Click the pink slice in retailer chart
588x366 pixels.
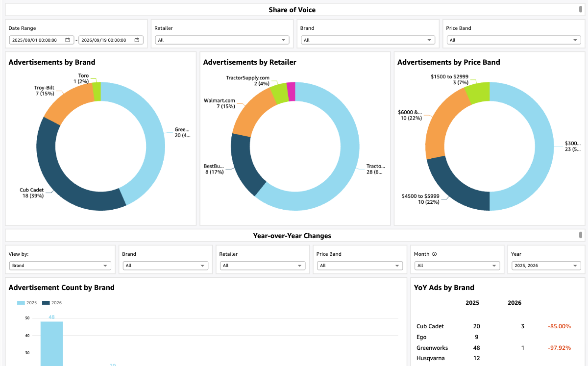click(291, 92)
